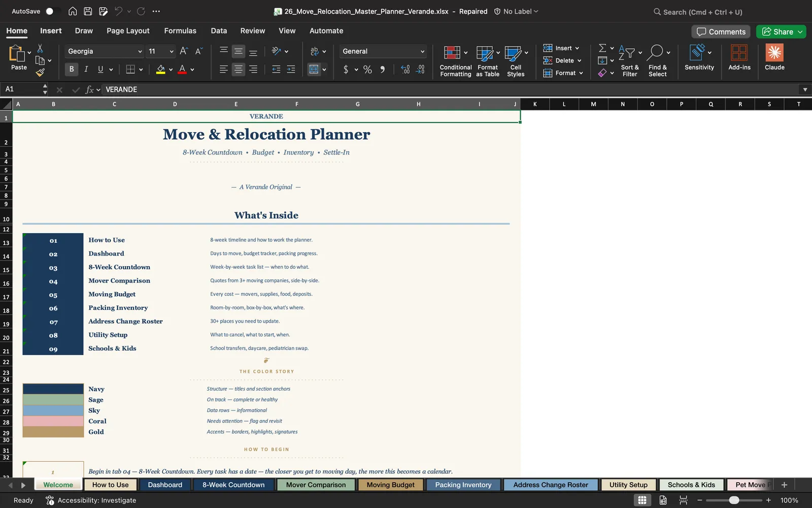The height and width of the screenshot is (508, 812).
Task: Click the Share button
Action: pyautogui.click(x=781, y=31)
